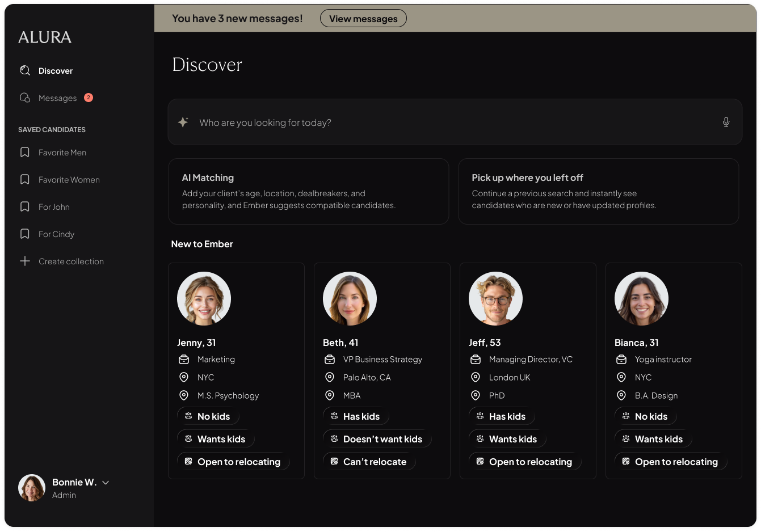Open the For John collection

[x=54, y=207]
